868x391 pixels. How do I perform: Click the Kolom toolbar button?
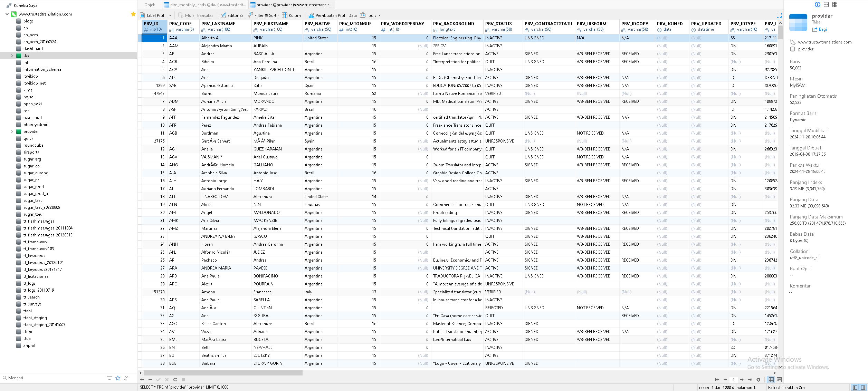(291, 16)
